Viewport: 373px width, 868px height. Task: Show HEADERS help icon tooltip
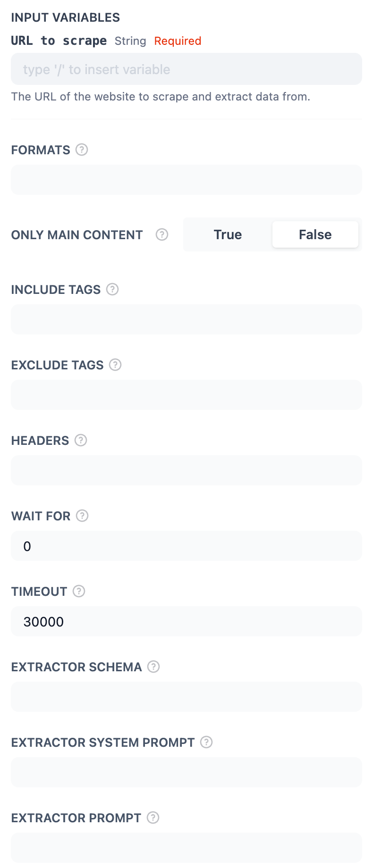(x=81, y=440)
